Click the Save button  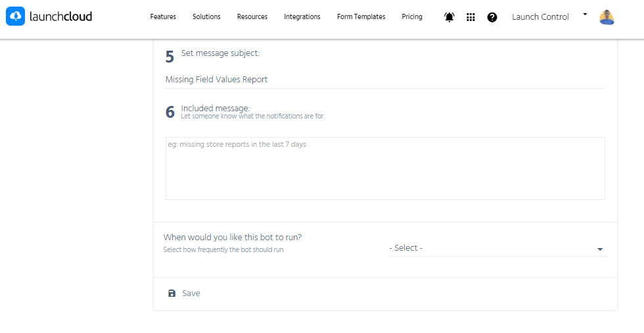click(x=191, y=294)
